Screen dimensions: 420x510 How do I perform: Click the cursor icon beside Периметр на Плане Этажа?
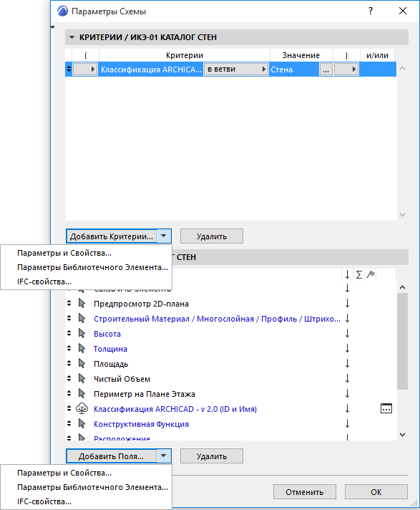tap(82, 393)
